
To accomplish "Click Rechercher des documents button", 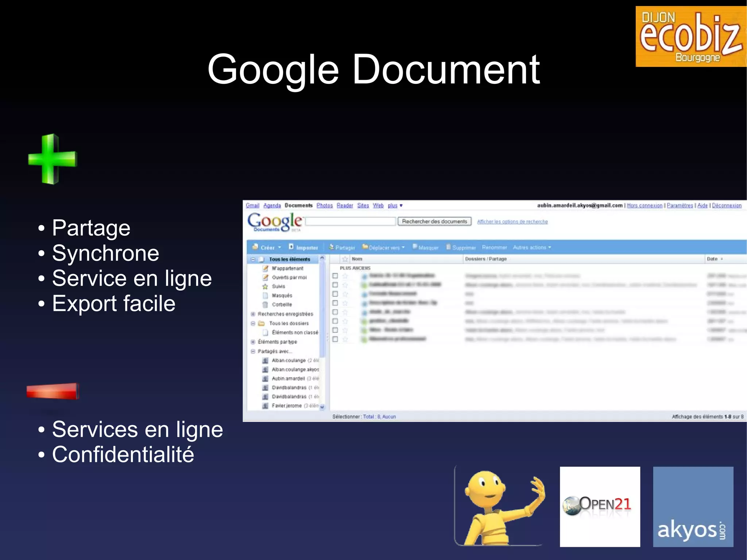I will tap(434, 221).
